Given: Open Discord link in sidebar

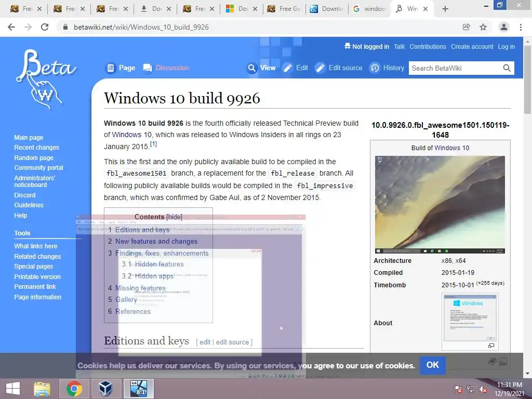Looking at the screenshot, I should [25, 195].
